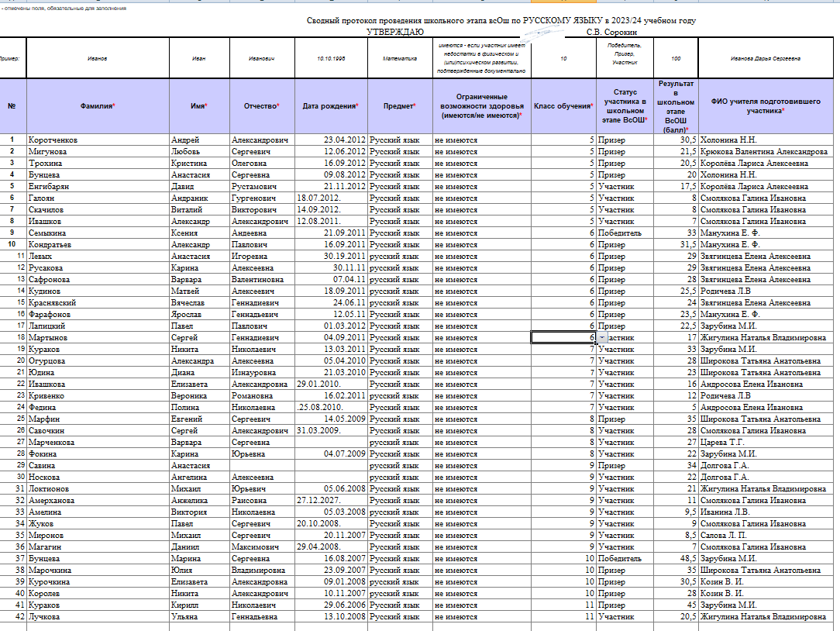Click the example cell Иванова Дарья Сергеевна
Image resolution: width=840 pixels, height=631 pixels.
tap(766, 58)
